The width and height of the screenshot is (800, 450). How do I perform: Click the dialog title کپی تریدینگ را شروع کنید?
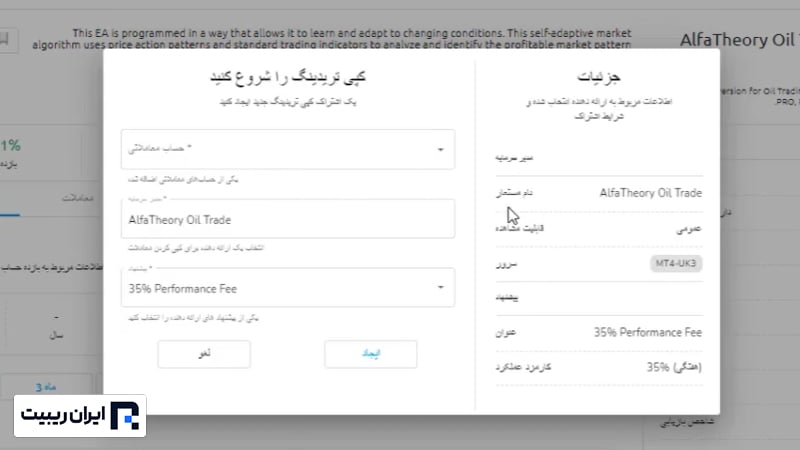pos(287,78)
